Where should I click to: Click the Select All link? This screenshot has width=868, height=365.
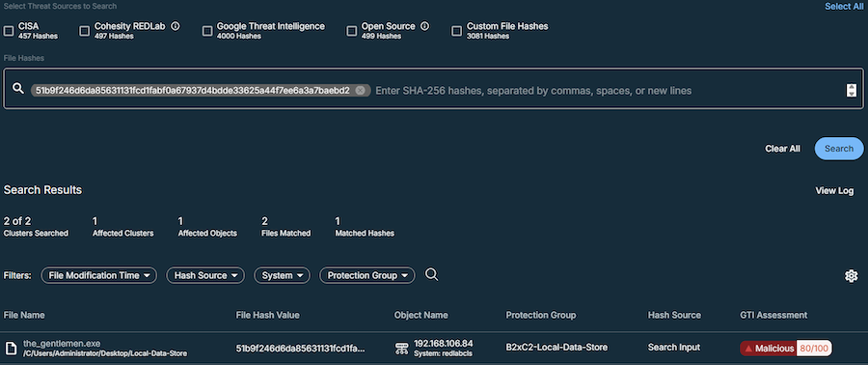point(844,6)
